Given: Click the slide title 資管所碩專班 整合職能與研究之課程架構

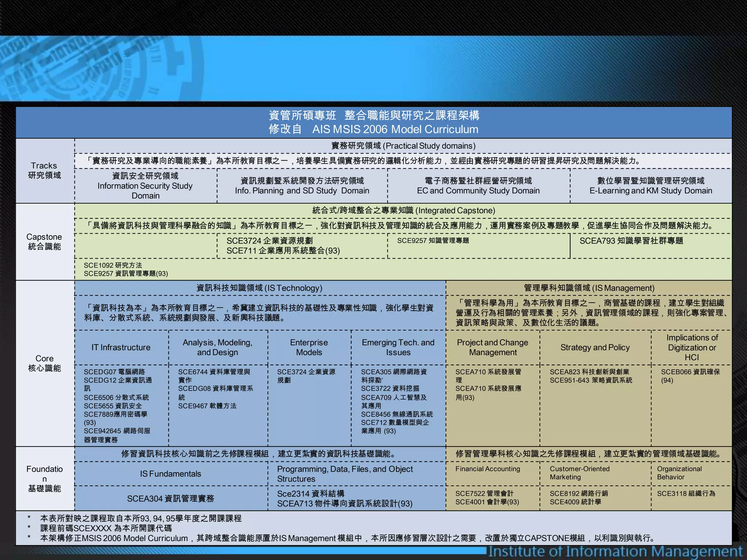Looking at the screenshot, I should pos(374,115).
